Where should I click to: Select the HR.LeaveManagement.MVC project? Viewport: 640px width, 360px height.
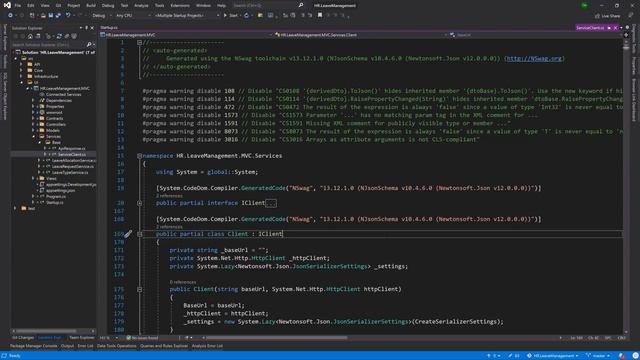(64, 88)
